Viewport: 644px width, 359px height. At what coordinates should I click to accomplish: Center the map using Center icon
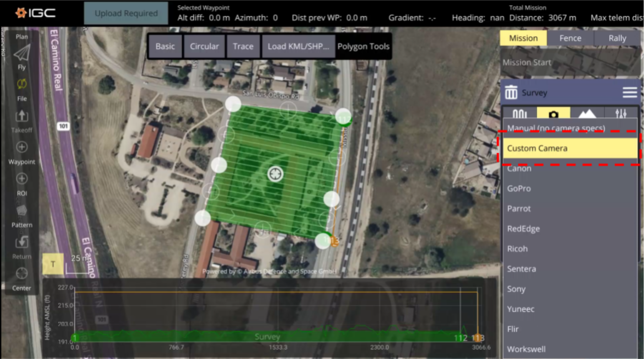pos(22,274)
